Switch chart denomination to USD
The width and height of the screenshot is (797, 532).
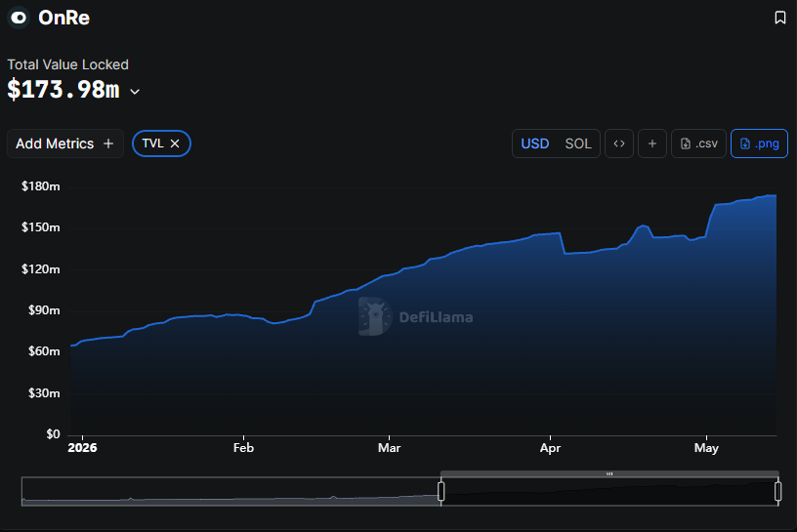(x=534, y=143)
